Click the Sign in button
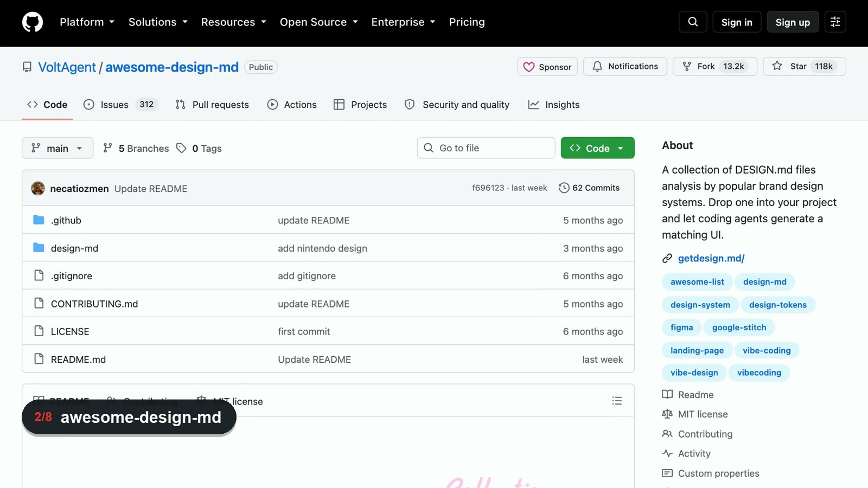Image resolution: width=868 pixels, height=488 pixels. pyautogui.click(x=737, y=22)
